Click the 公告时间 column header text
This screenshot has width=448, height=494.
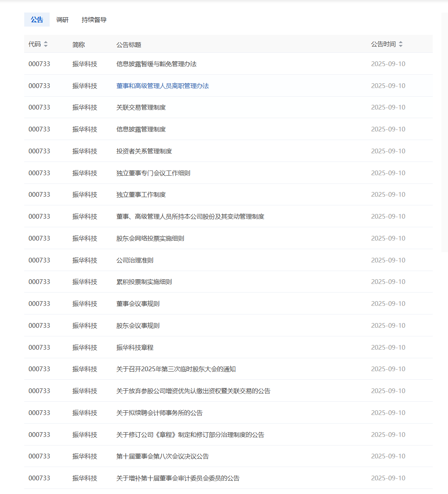coord(383,44)
